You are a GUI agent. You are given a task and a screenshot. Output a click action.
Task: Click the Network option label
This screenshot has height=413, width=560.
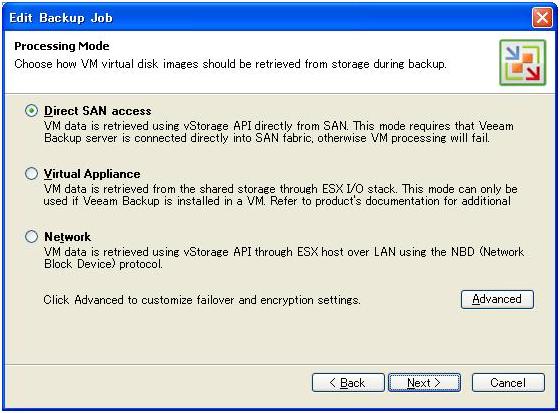[x=67, y=237]
